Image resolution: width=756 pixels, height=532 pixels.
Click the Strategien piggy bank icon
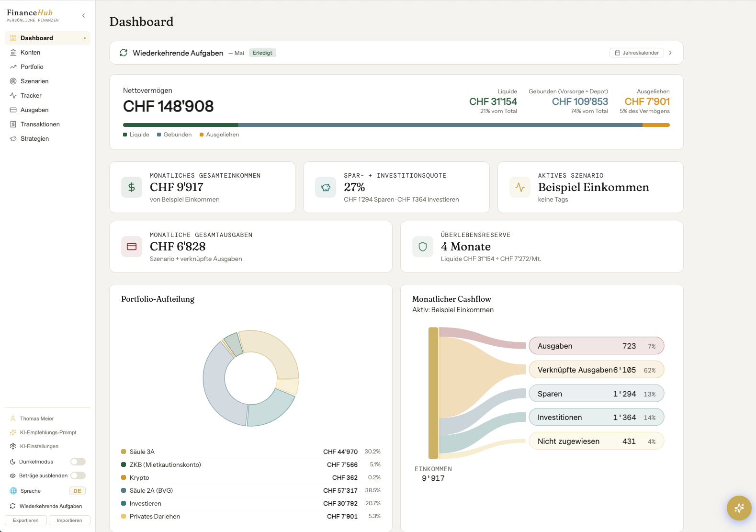point(13,139)
